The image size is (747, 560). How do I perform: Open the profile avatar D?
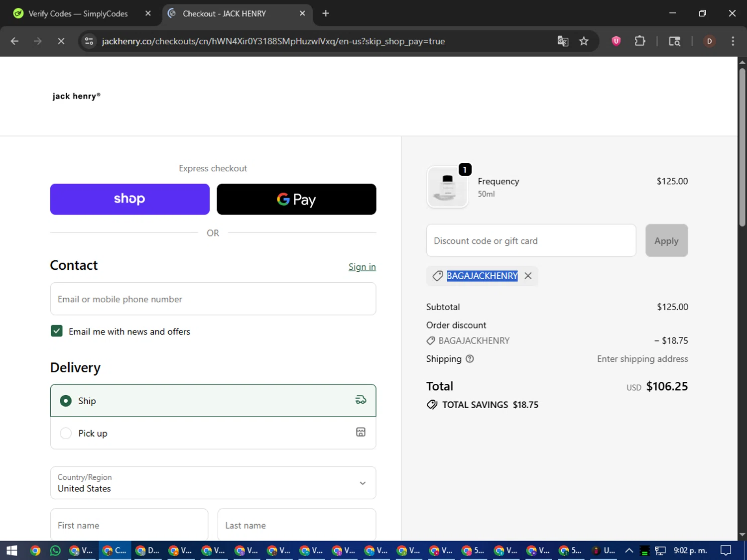click(709, 41)
